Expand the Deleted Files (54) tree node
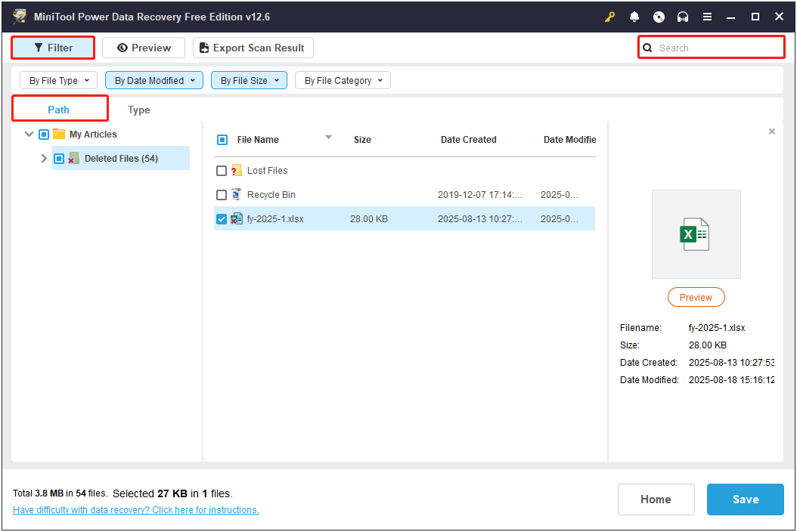This screenshot has width=797, height=532. pyautogui.click(x=43, y=158)
